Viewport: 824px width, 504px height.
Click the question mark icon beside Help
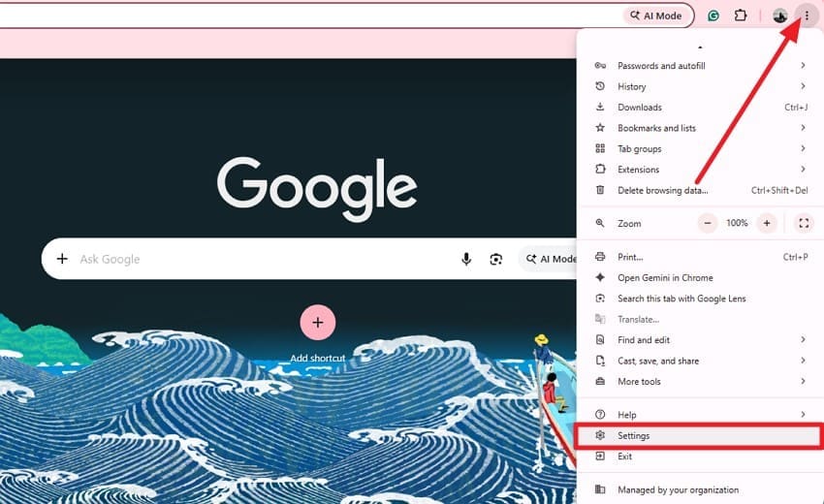(600, 414)
